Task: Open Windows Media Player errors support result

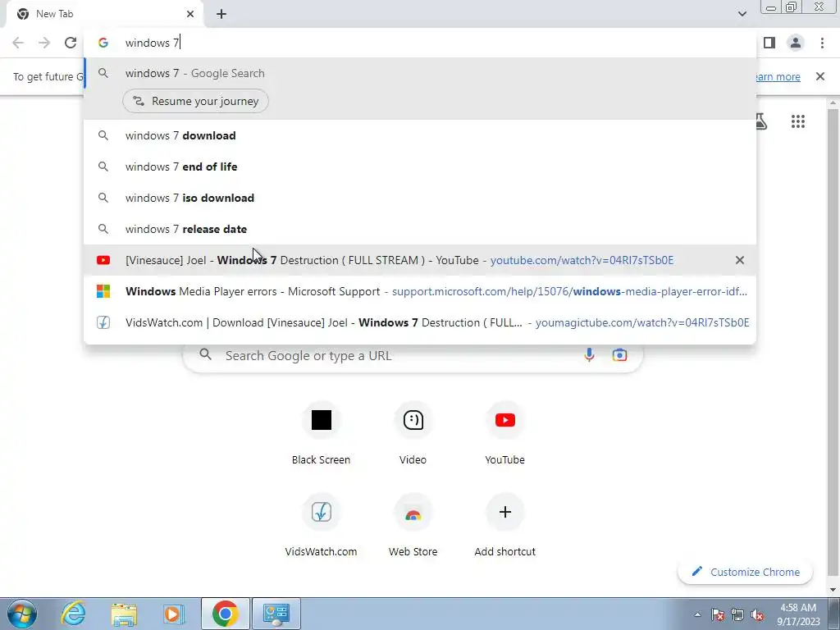Action: (420, 291)
